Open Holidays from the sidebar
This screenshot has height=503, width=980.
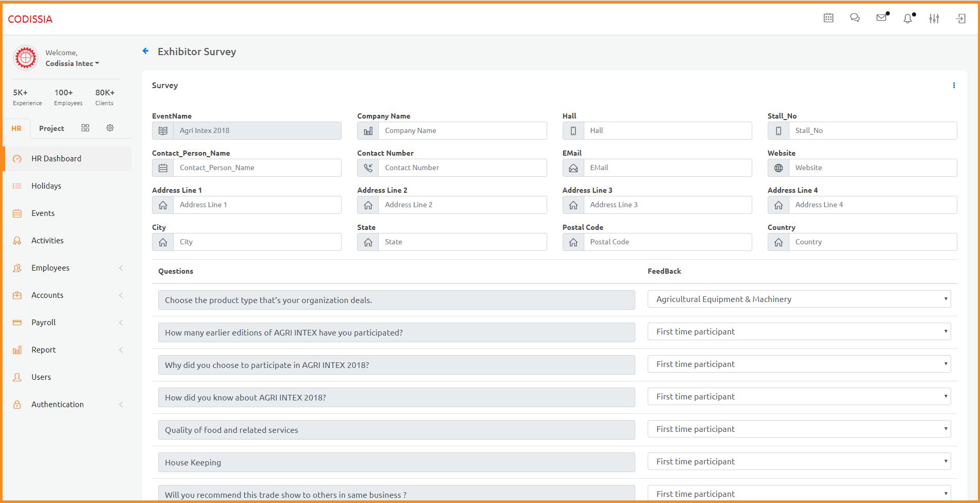pos(46,186)
